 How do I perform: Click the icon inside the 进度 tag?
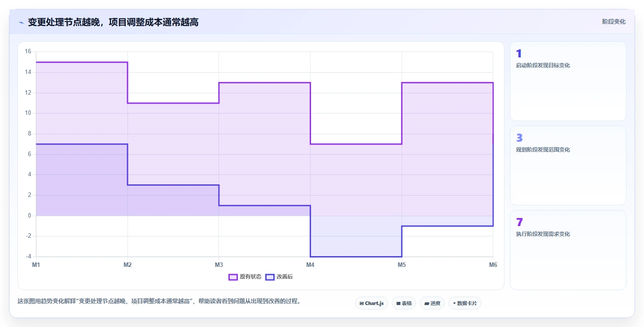[426, 304]
